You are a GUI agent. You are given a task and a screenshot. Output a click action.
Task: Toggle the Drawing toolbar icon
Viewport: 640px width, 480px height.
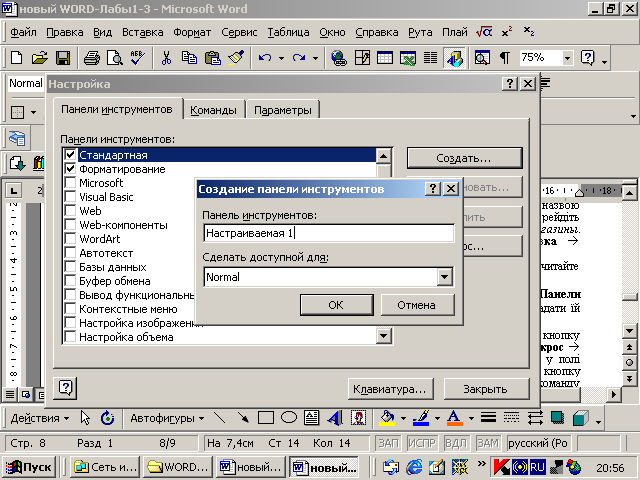(454, 58)
